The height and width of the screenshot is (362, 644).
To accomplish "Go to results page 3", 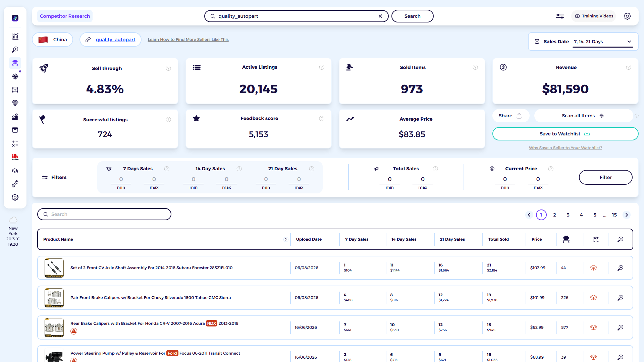I will (x=568, y=215).
